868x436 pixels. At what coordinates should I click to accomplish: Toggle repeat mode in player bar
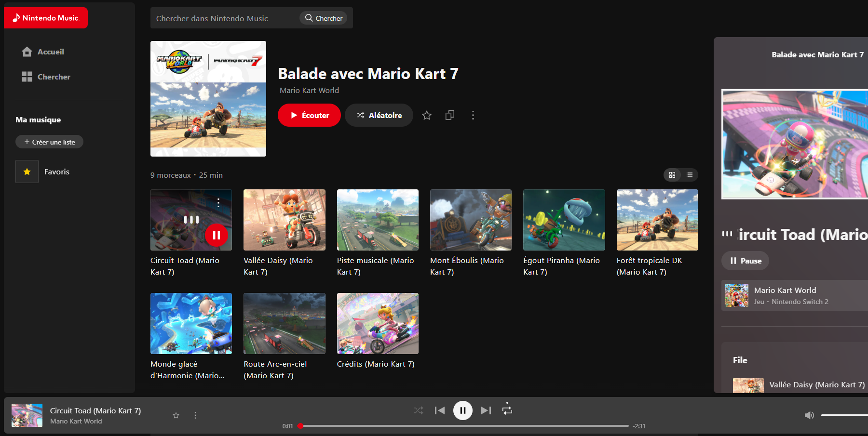point(507,410)
